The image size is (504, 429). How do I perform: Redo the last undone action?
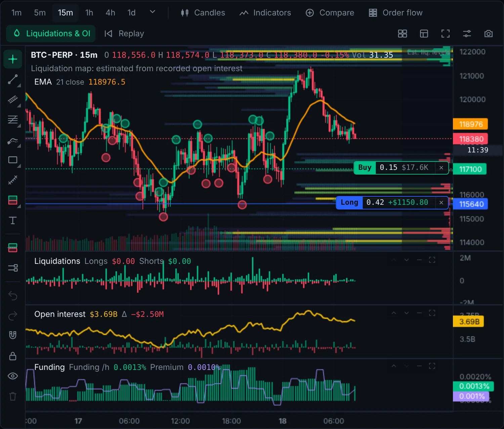point(13,316)
